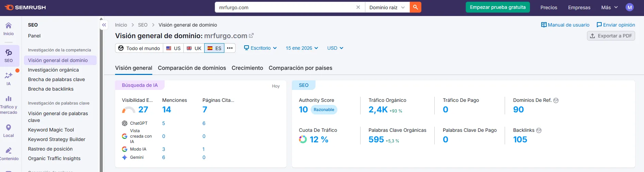Open Visión general de palabras clave

[60, 117]
